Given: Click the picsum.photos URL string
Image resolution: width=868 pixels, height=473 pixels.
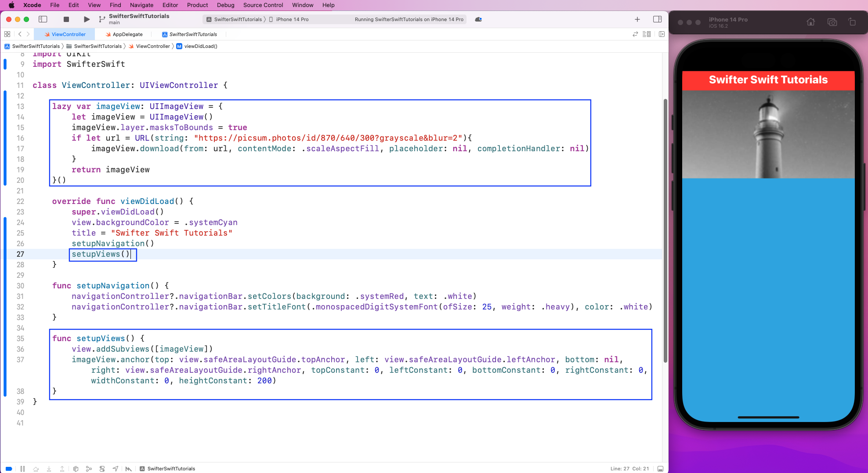Looking at the screenshot, I should 328,138.
